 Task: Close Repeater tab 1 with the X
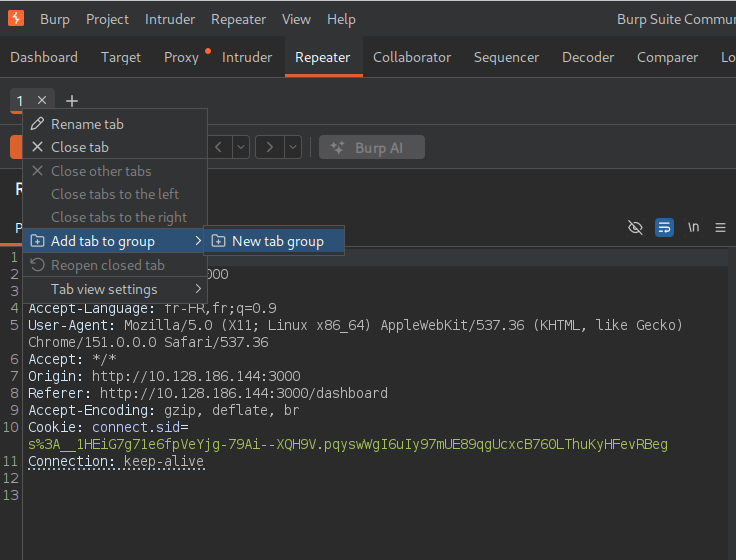tap(42, 100)
